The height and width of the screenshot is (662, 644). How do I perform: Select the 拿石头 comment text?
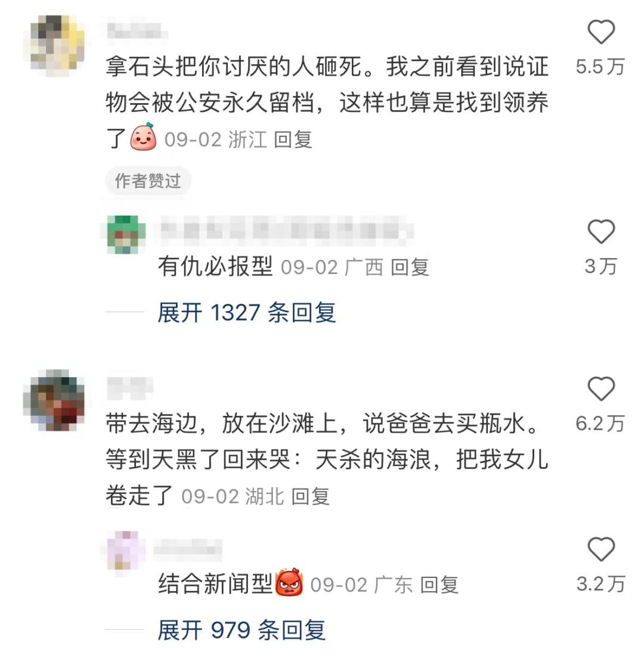[x=327, y=102]
